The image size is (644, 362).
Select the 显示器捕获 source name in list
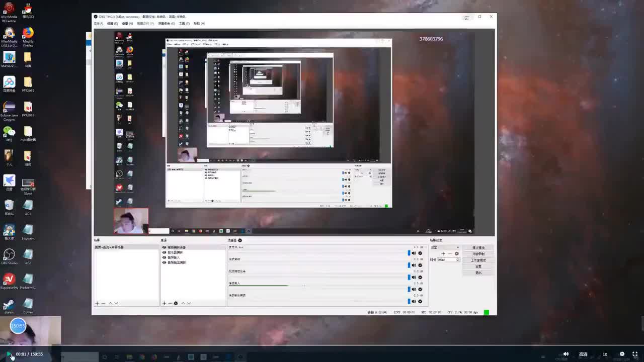coord(175,252)
